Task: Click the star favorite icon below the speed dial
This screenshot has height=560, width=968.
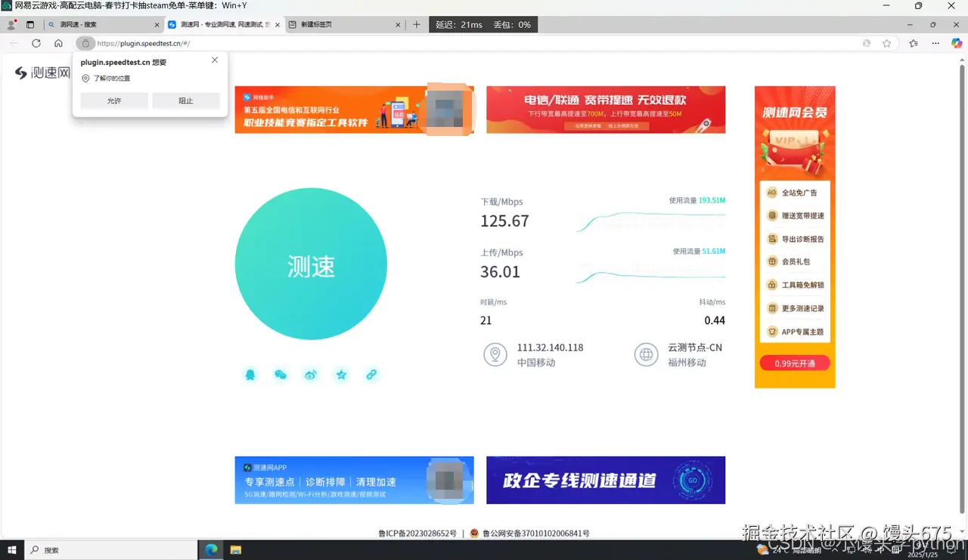Action: tap(341, 374)
